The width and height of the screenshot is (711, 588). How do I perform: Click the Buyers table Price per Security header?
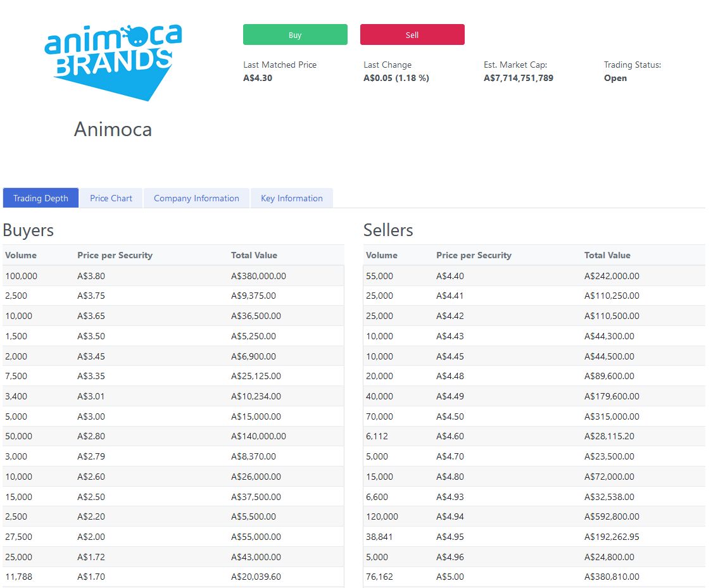pos(115,255)
